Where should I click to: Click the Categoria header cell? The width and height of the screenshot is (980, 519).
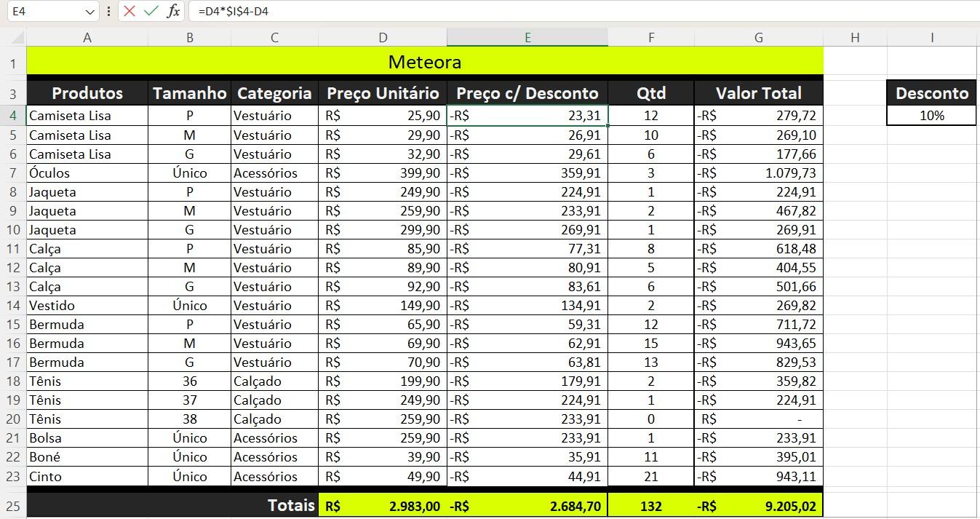(x=274, y=93)
